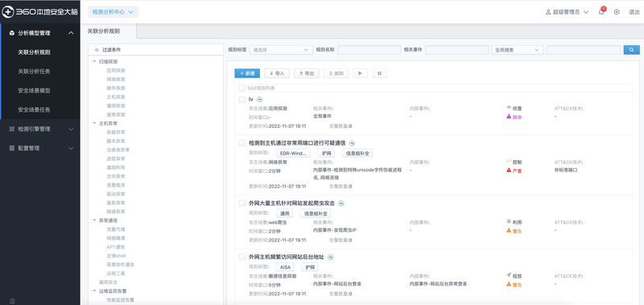This screenshot has width=644, height=305.
Task: Click the EDR-Wind... rule tag
Action: pyautogui.click(x=293, y=153)
